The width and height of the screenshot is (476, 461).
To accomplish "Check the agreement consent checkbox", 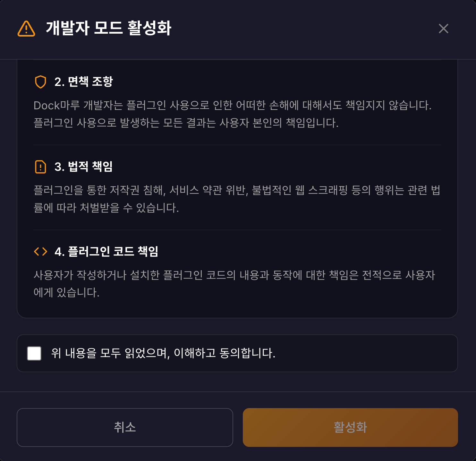I will (34, 354).
